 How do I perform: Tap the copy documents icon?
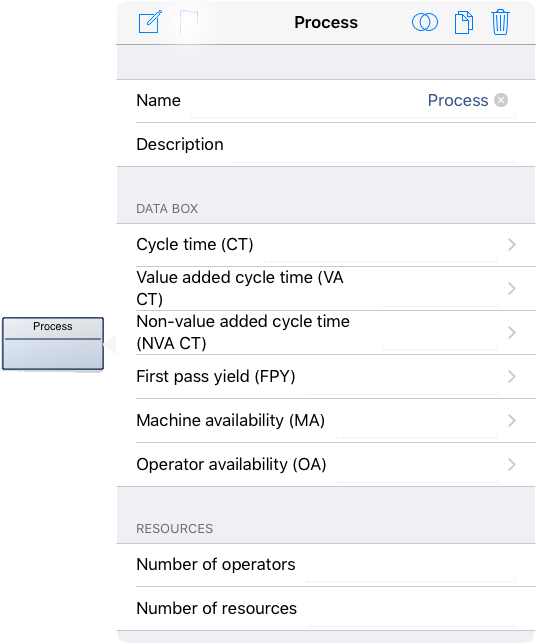[x=464, y=23]
